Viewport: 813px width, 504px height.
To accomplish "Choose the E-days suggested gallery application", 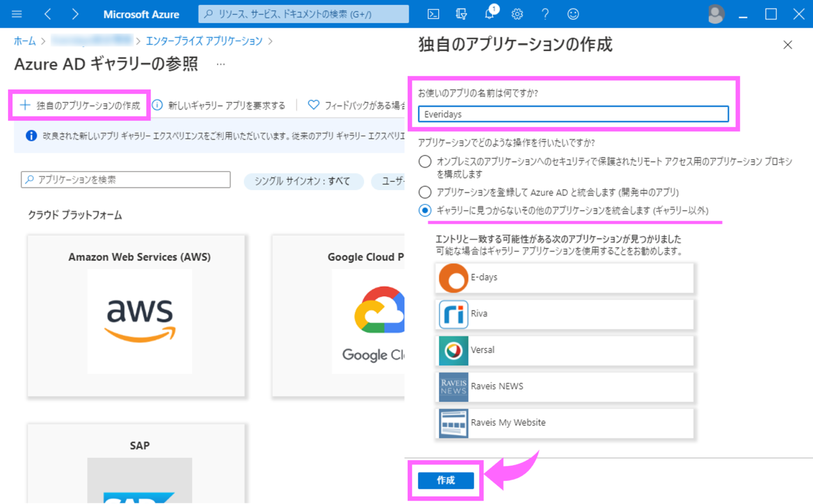I will 564,277.
